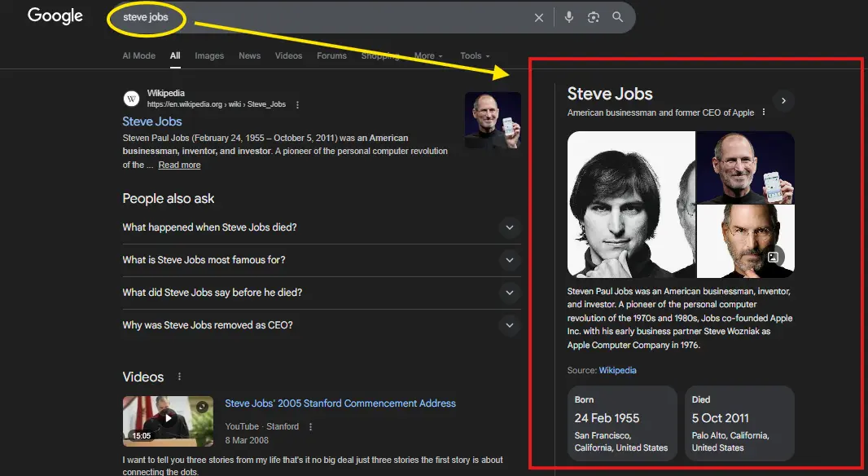Click 'YouTube · Stanford' source text
Screen dimensions: 868x476
[262, 426]
